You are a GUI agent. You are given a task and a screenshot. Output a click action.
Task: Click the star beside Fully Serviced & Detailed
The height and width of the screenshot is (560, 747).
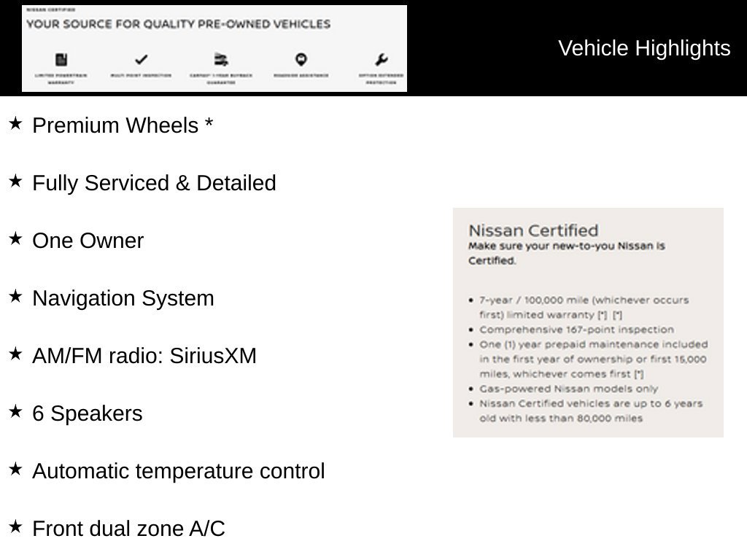[x=15, y=181]
